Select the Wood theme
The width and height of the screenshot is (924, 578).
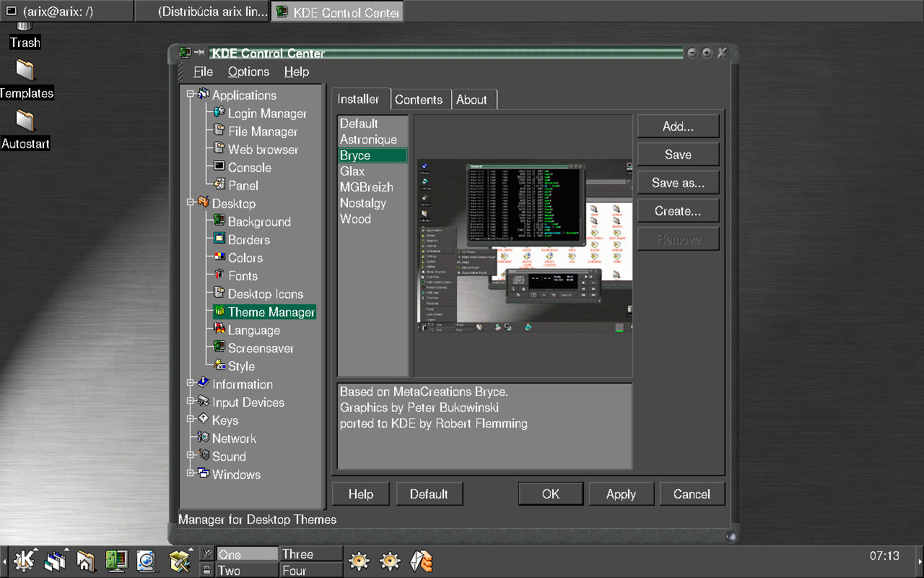(x=373, y=219)
